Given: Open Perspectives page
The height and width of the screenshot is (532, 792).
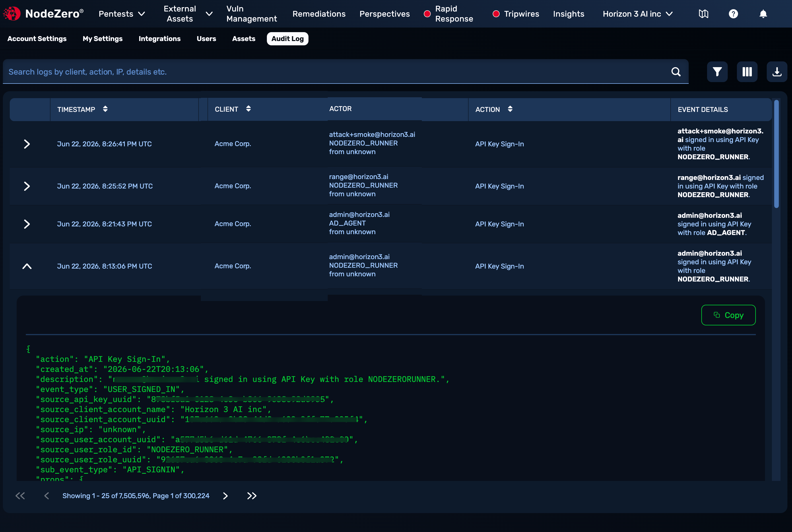Looking at the screenshot, I should [x=385, y=14].
